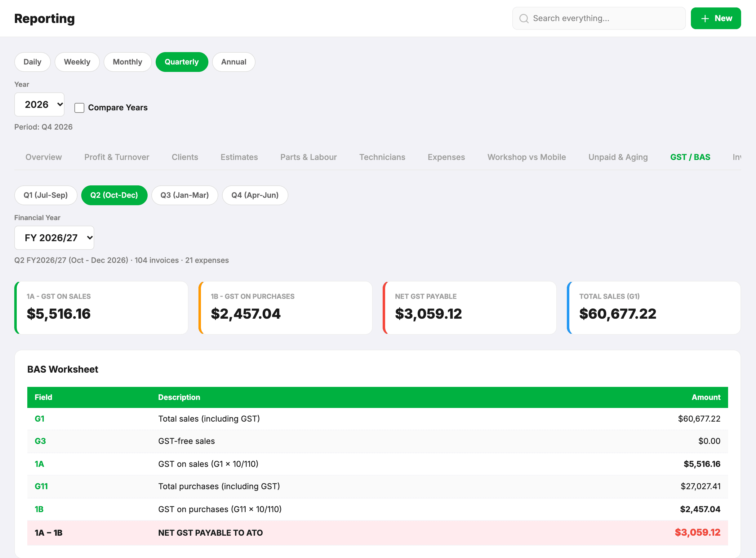Go to the Technicians tab

pos(382,157)
